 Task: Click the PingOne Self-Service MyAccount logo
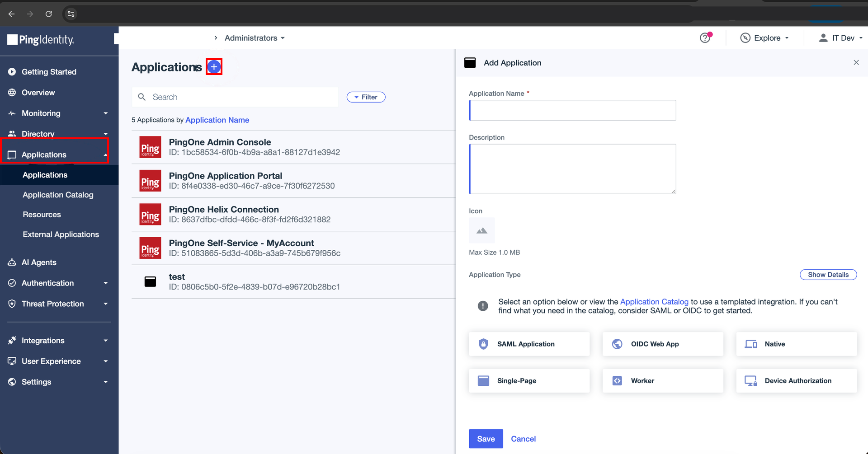[151, 248]
